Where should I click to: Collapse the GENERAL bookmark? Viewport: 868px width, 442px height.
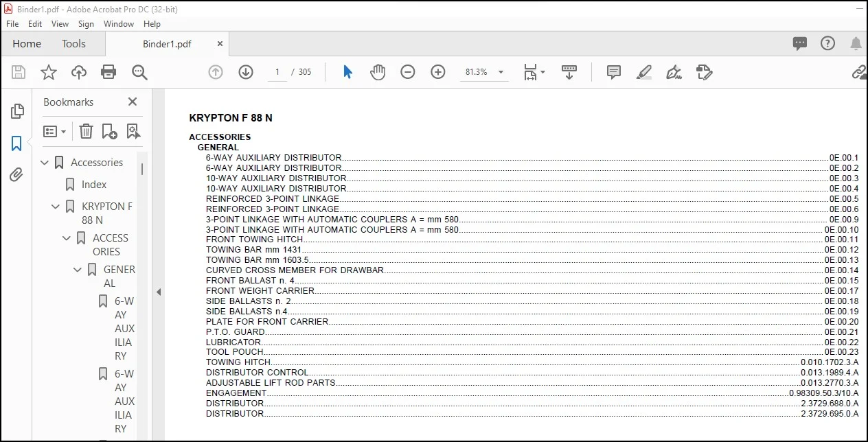[78, 270]
